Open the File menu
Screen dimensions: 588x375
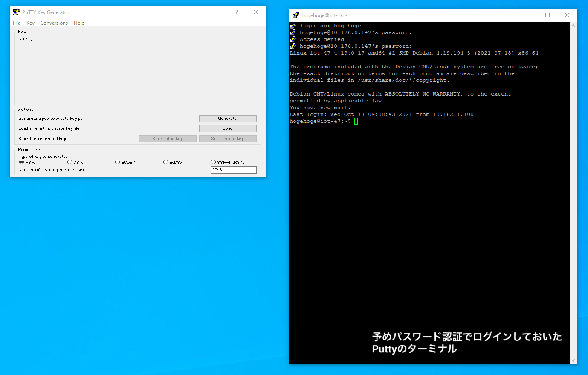[x=17, y=23]
